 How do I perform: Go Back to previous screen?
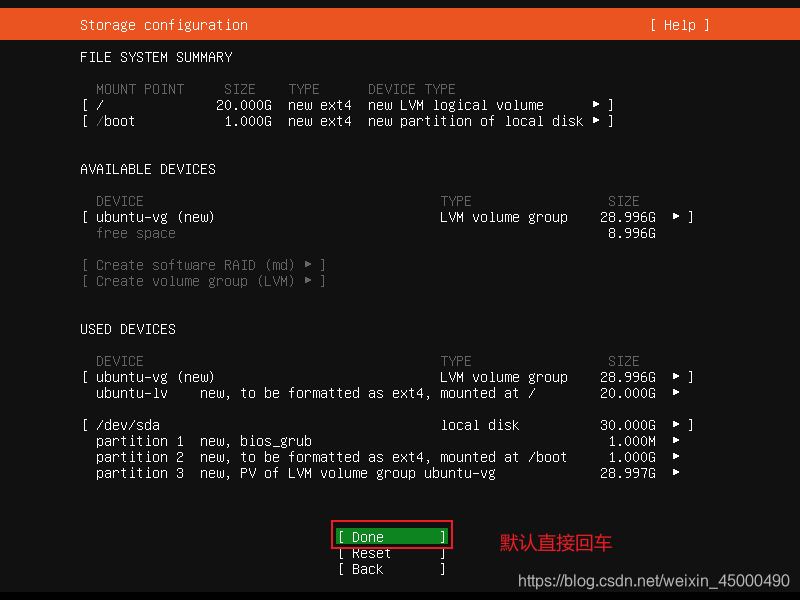pos(392,569)
